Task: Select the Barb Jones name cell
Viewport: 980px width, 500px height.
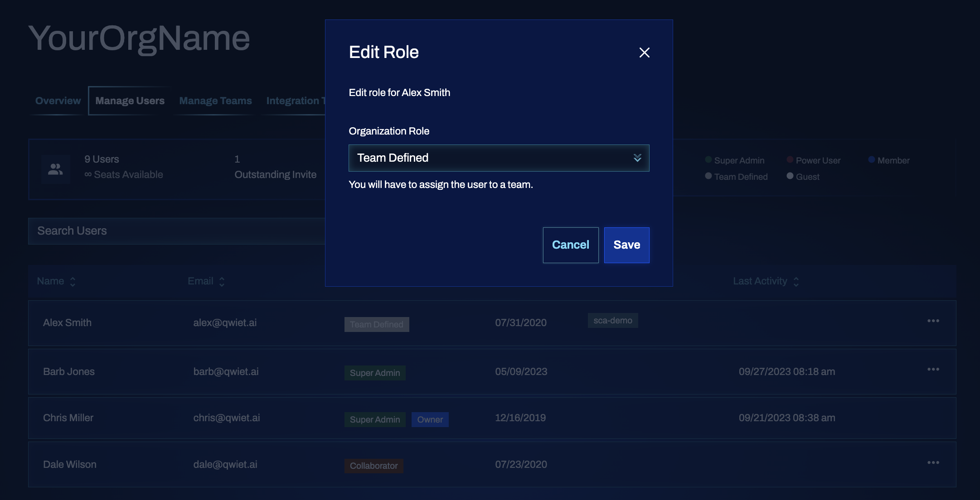Action: point(69,371)
